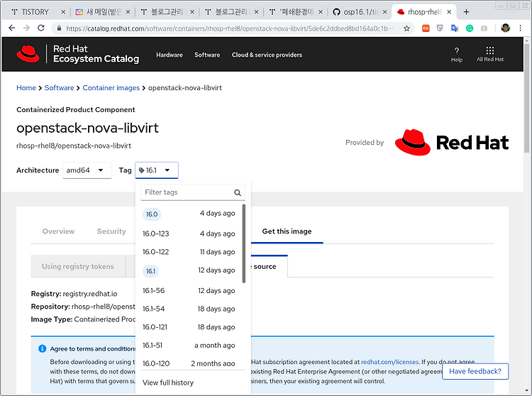This screenshot has width=532, height=396.
Task: Open the Google Translate extension icon
Action: 455,28
